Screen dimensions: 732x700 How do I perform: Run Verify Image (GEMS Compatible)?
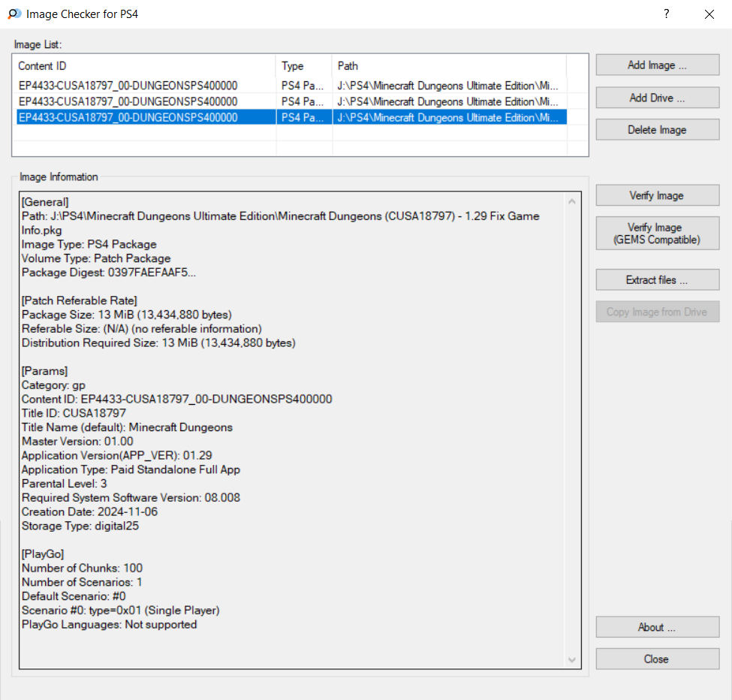coord(658,234)
